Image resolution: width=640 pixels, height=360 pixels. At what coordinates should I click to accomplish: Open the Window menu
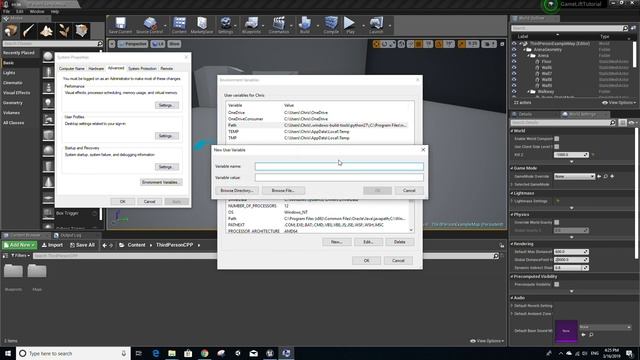coord(37,11)
